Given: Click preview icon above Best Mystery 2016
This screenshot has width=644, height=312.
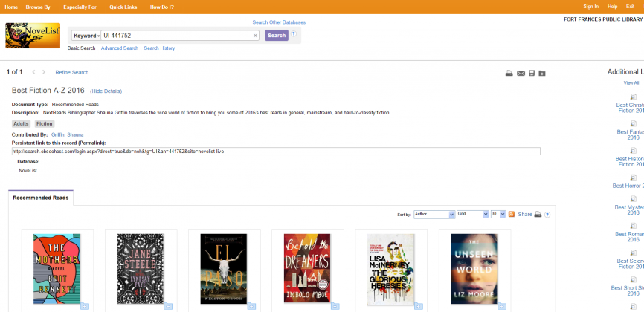Looking at the screenshot, I should click(634, 199).
